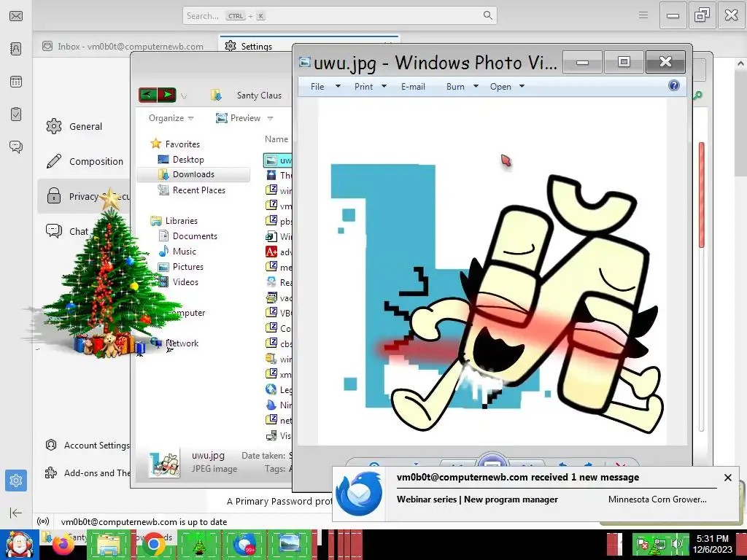Open Composition settings category

point(85,161)
